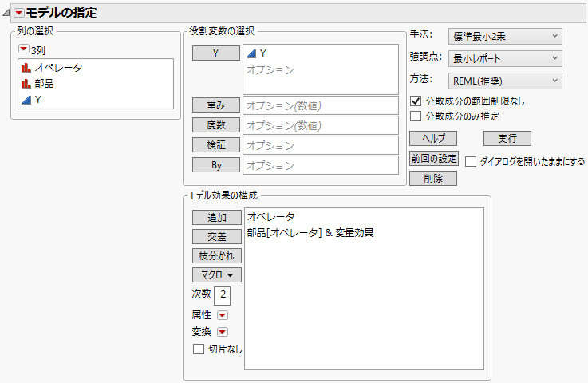
Task: Click the By role button
Action: tap(216, 165)
